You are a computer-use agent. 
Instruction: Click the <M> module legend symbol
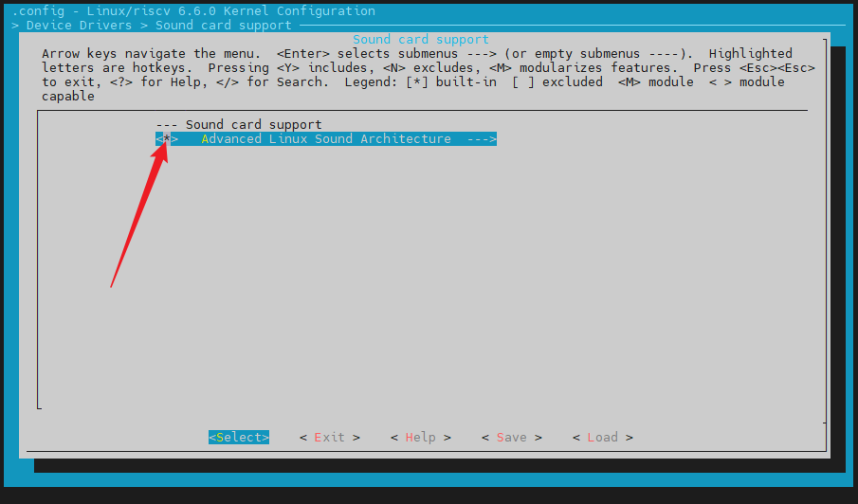point(630,82)
